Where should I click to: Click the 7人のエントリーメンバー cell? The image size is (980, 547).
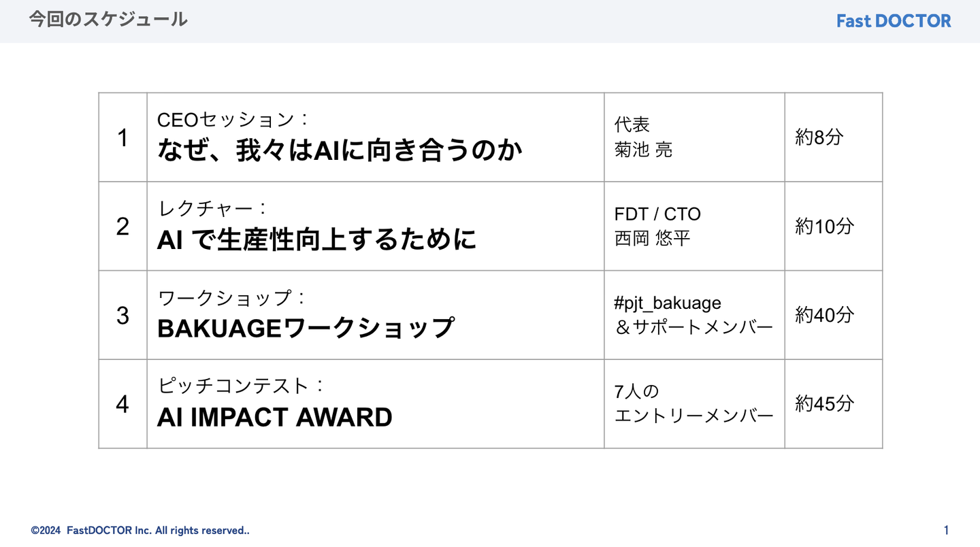pos(693,404)
